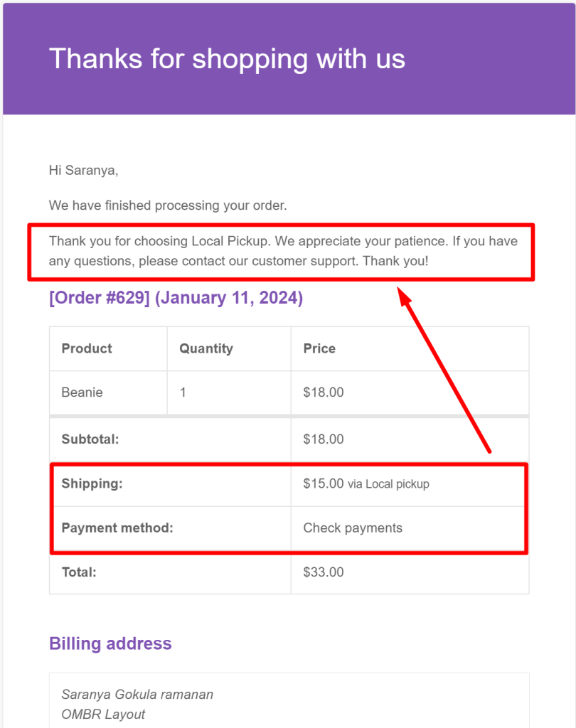
Task: Click the Beanie product name
Action: pos(82,392)
